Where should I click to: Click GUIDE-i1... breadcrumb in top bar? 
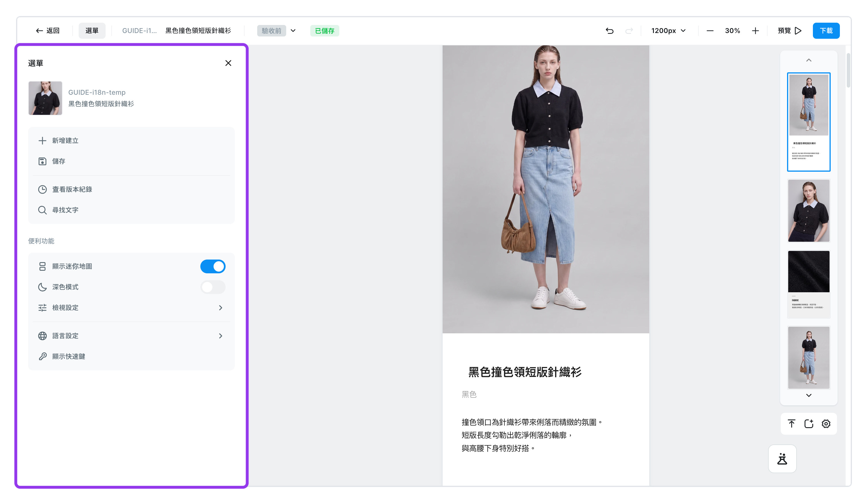(x=139, y=31)
